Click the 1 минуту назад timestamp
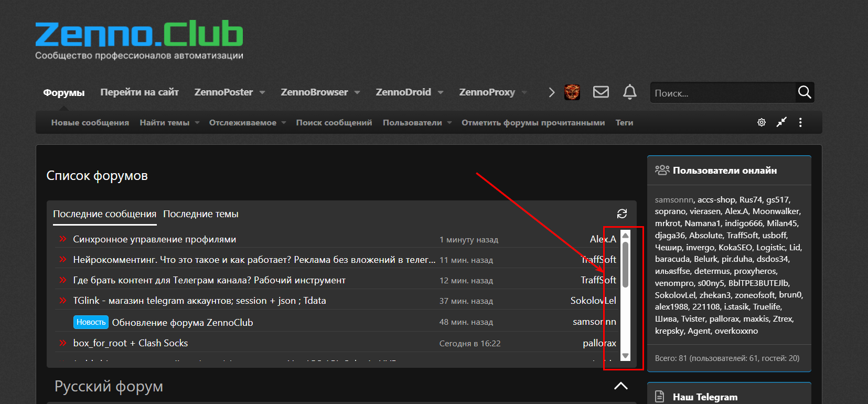 (469, 240)
